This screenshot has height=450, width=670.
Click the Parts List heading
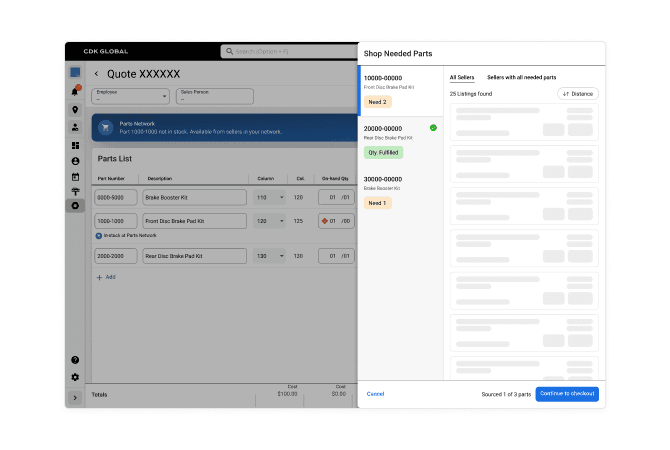(115, 159)
